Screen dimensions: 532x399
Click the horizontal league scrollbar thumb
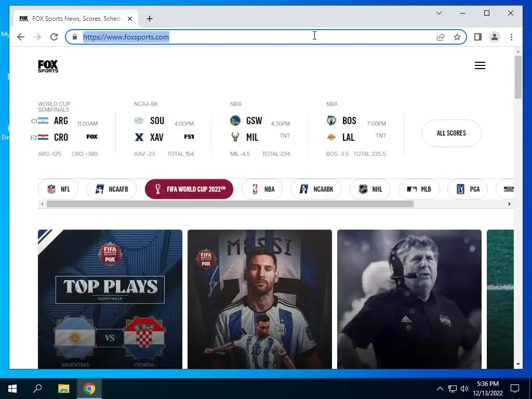(x=230, y=204)
